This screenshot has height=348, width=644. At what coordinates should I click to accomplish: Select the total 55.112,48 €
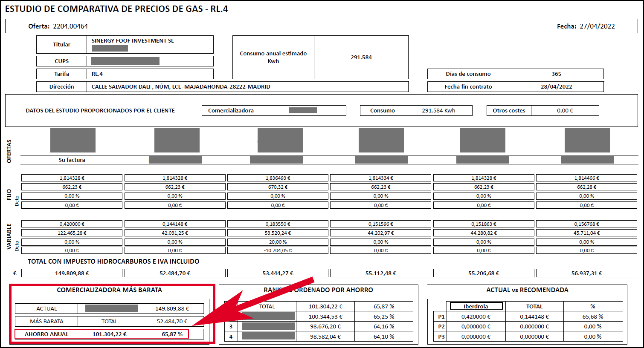tap(381, 273)
